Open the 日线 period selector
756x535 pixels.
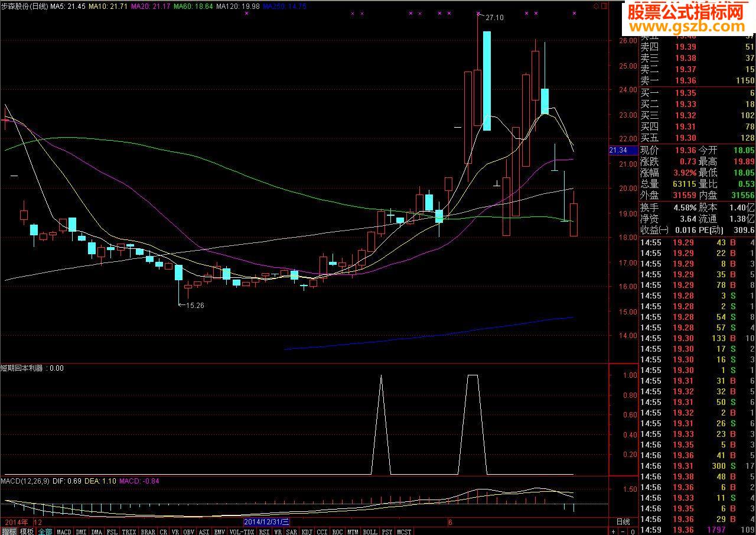click(x=623, y=522)
